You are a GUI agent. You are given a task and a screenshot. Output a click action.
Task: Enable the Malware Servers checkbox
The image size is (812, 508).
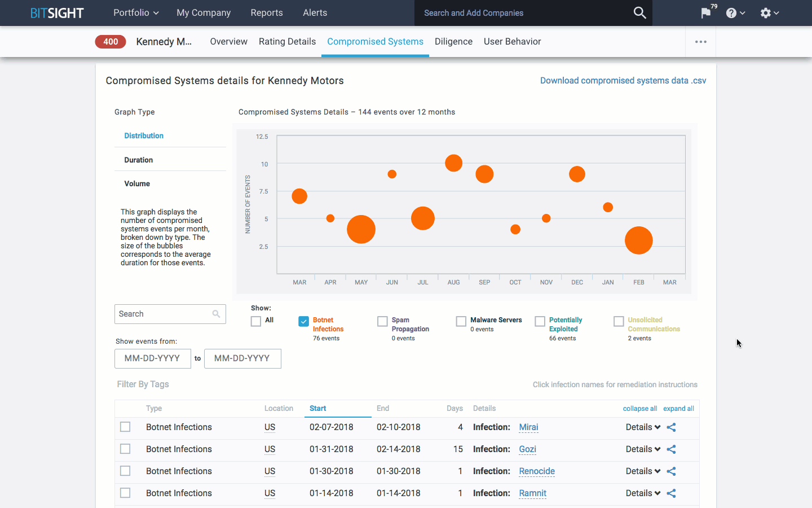pos(461,321)
